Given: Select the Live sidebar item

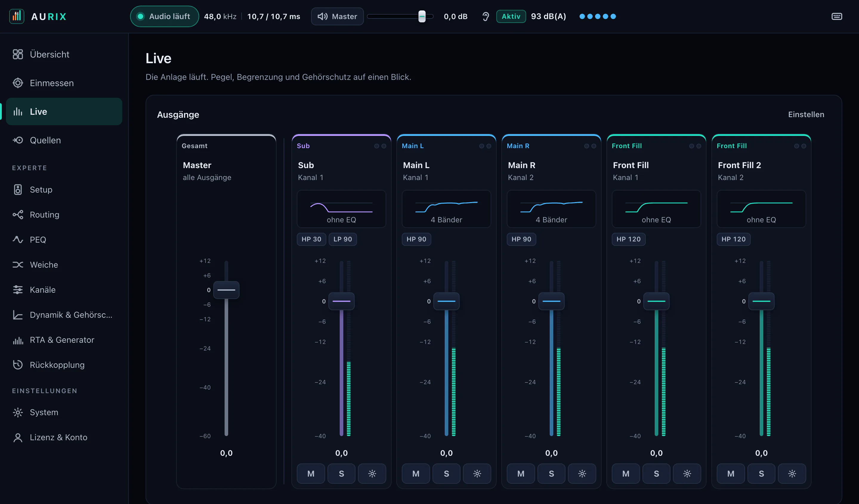Looking at the screenshot, I should pos(64,111).
